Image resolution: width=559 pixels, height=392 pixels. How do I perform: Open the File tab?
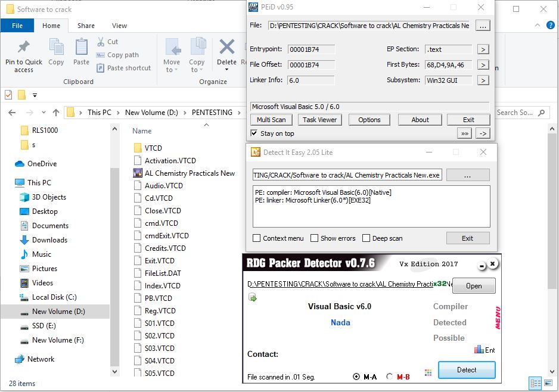[x=17, y=26]
